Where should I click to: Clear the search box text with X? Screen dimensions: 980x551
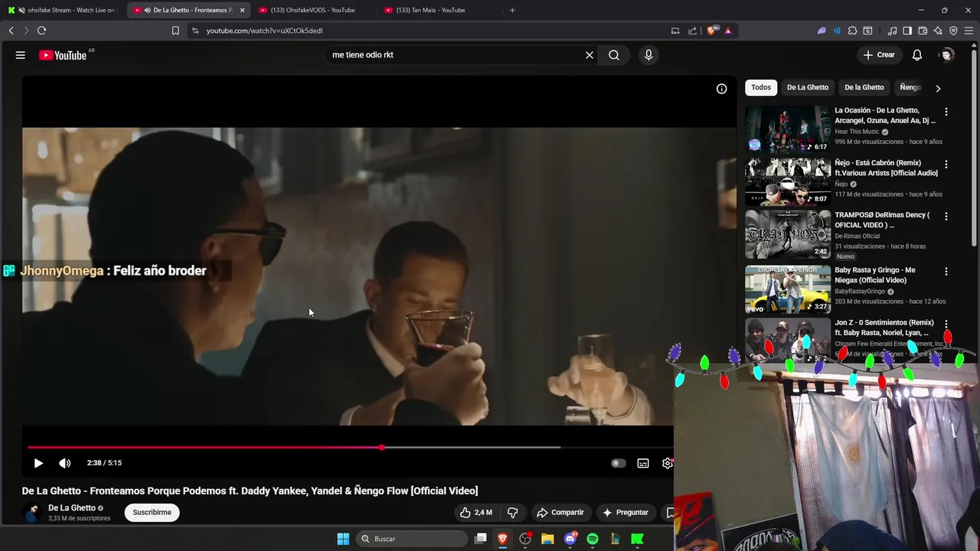(590, 55)
